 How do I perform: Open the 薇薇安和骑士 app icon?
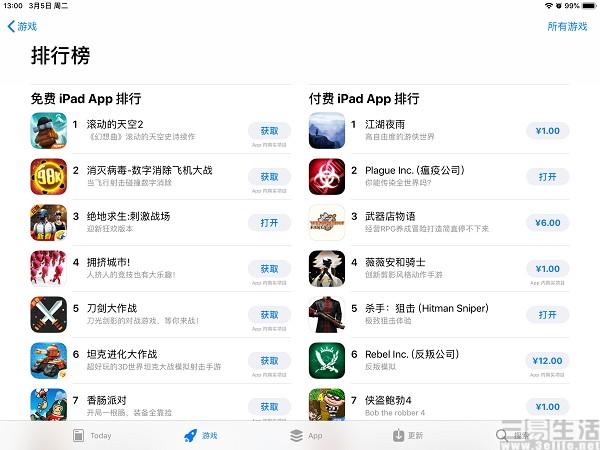tap(327, 269)
